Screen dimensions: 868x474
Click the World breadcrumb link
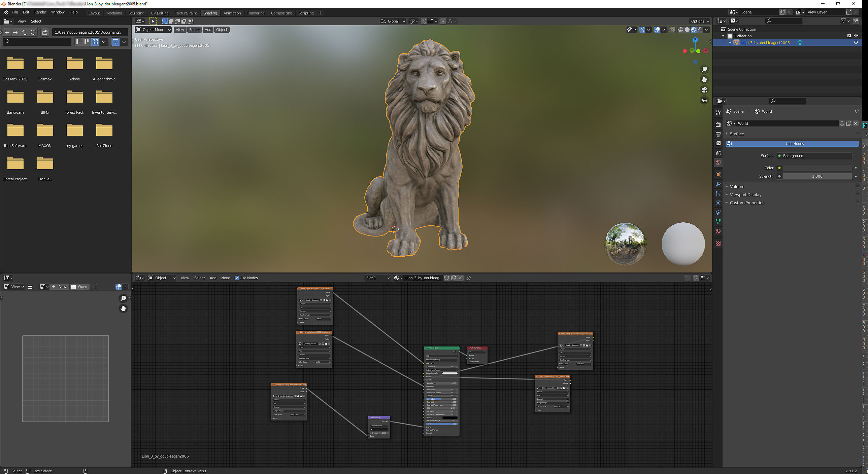coord(763,111)
